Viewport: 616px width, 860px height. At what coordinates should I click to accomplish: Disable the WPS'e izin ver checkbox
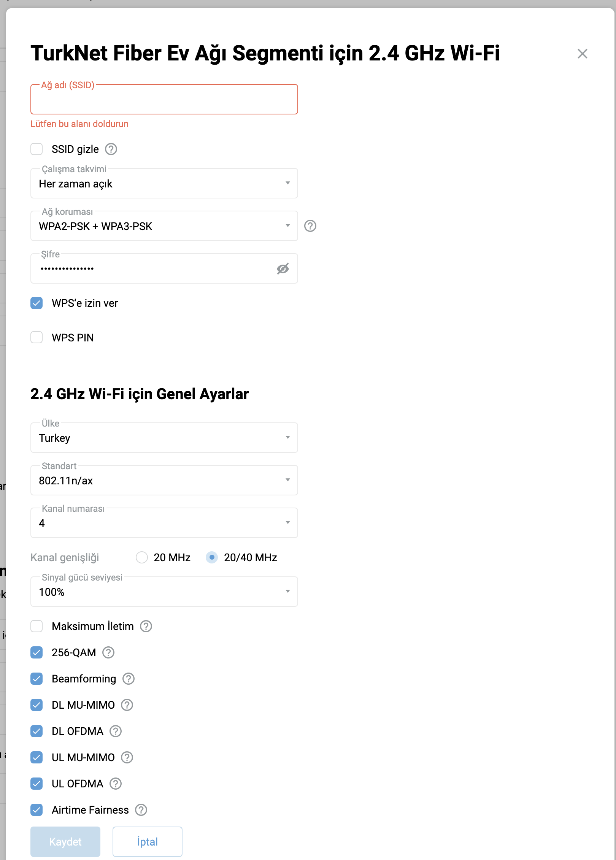click(37, 303)
